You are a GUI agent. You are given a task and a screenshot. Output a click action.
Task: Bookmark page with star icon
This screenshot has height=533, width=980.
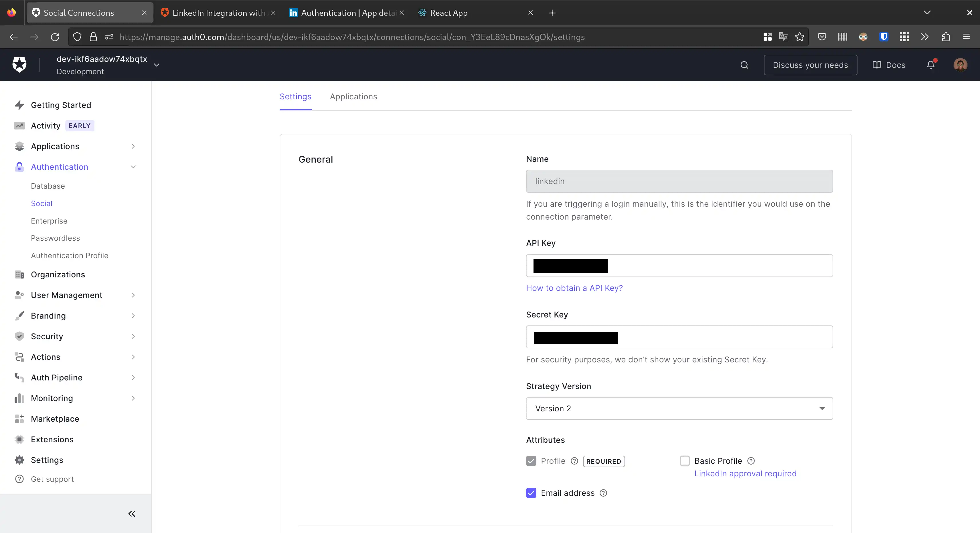[800, 37]
